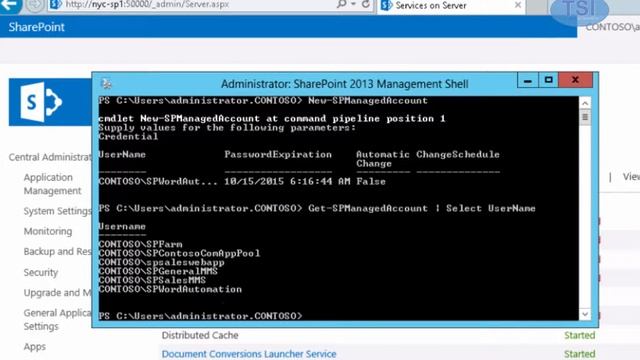Image resolution: width=640 pixels, height=360 pixels.
Task: Click the shell scrollbar up arrow
Action: click(584, 103)
